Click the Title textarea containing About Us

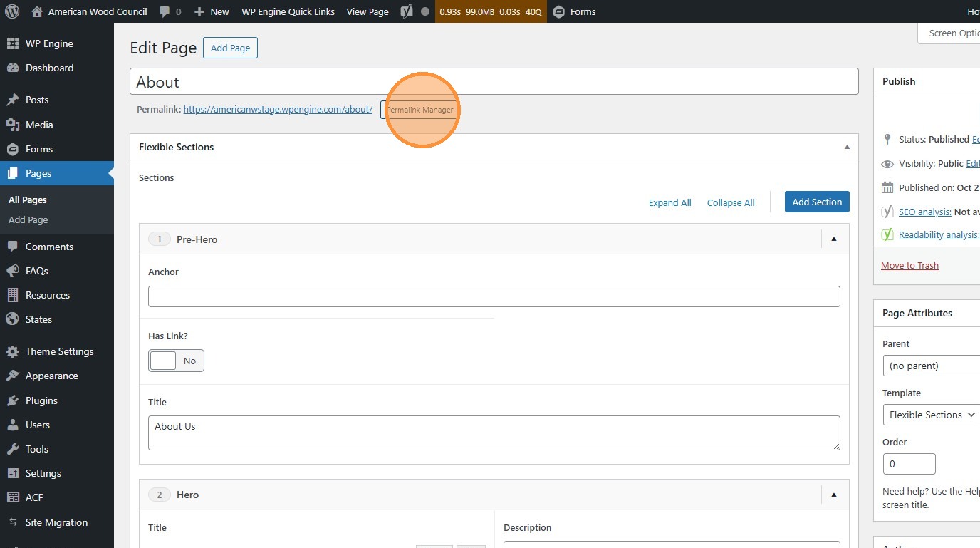coord(494,433)
